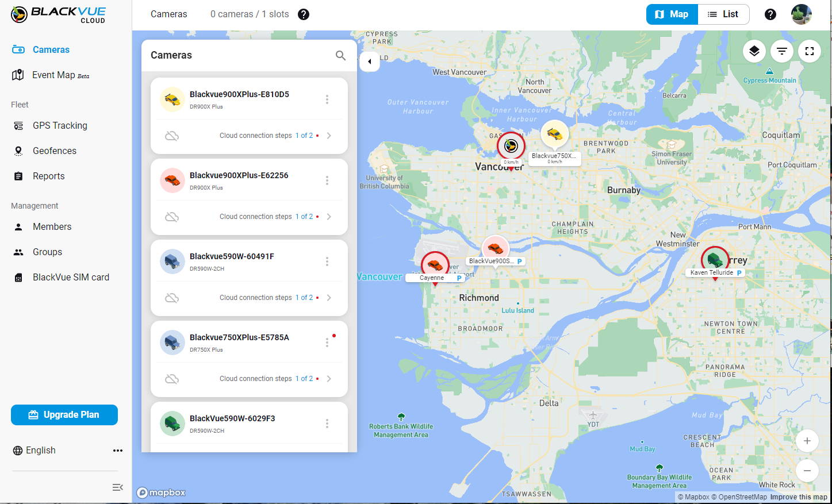The width and height of the screenshot is (832, 504).
Task: Open the map layers selector
Action: [754, 51]
